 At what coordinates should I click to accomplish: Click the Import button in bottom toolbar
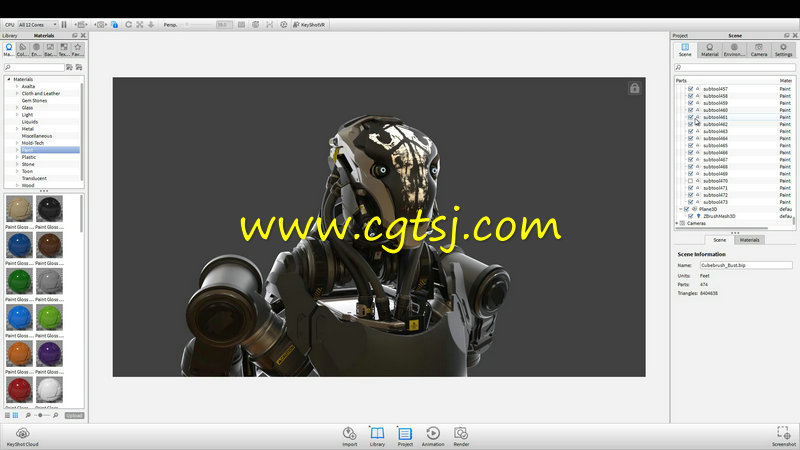coord(349,437)
